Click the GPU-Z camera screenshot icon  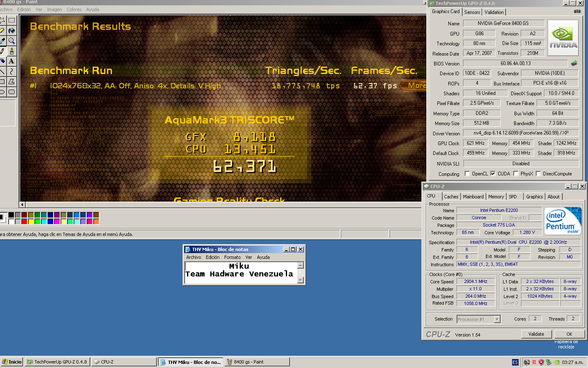click(577, 11)
